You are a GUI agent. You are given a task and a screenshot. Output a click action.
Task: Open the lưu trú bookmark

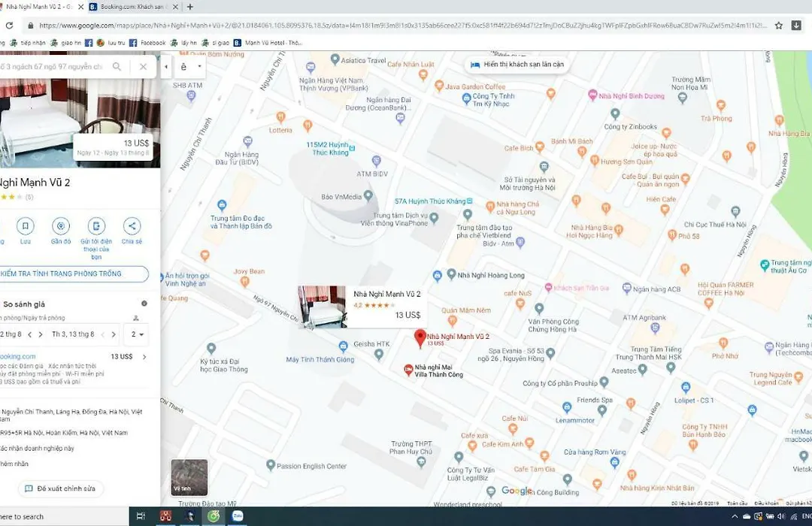tap(111, 43)
